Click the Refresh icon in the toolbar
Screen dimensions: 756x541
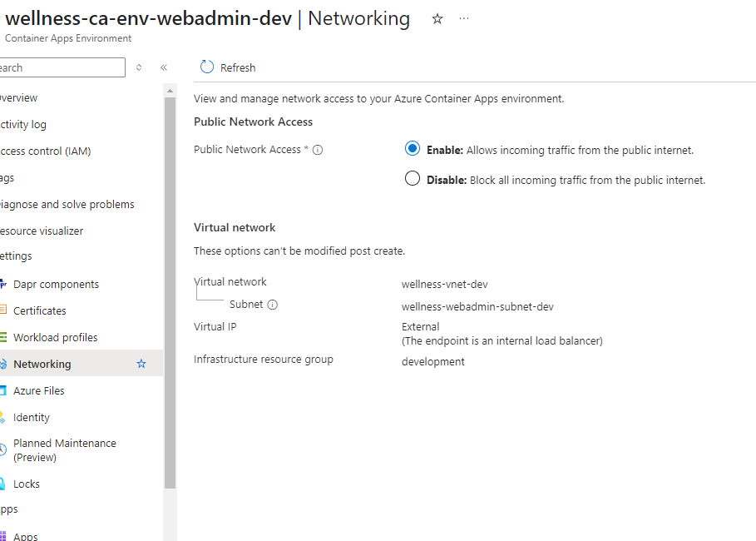click(x=207, y=67)
